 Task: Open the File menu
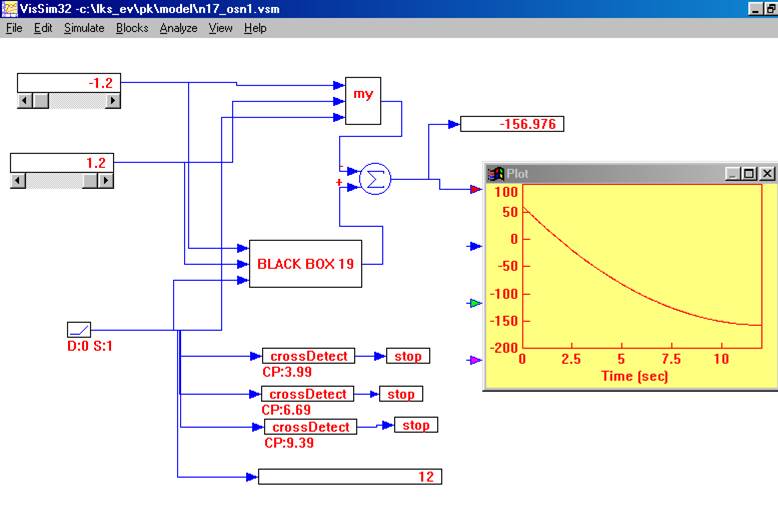coord(14,28)
